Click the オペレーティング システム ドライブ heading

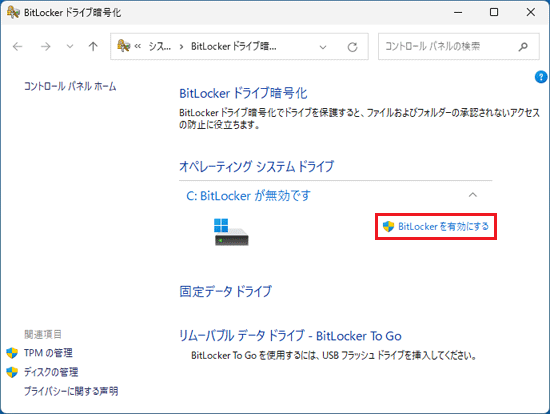coord(256,166)
